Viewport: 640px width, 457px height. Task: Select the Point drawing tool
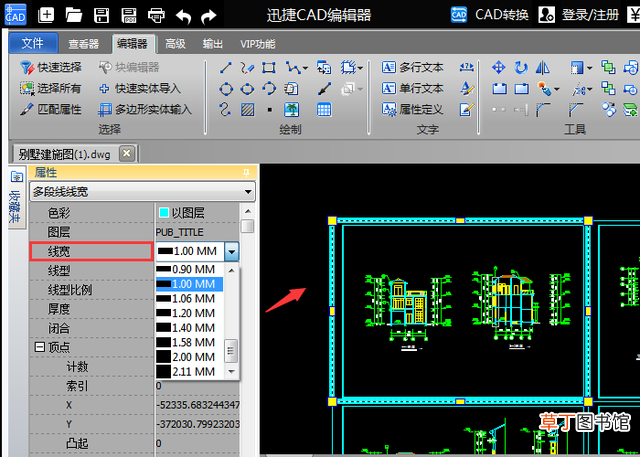coord(269,110)
